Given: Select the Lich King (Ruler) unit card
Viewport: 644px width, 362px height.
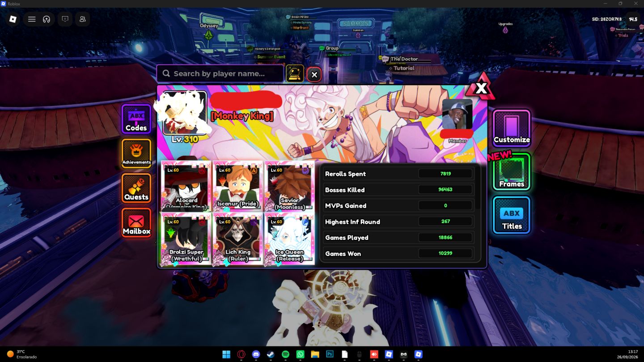Looking at the screenshot, I should pos(238,238).
